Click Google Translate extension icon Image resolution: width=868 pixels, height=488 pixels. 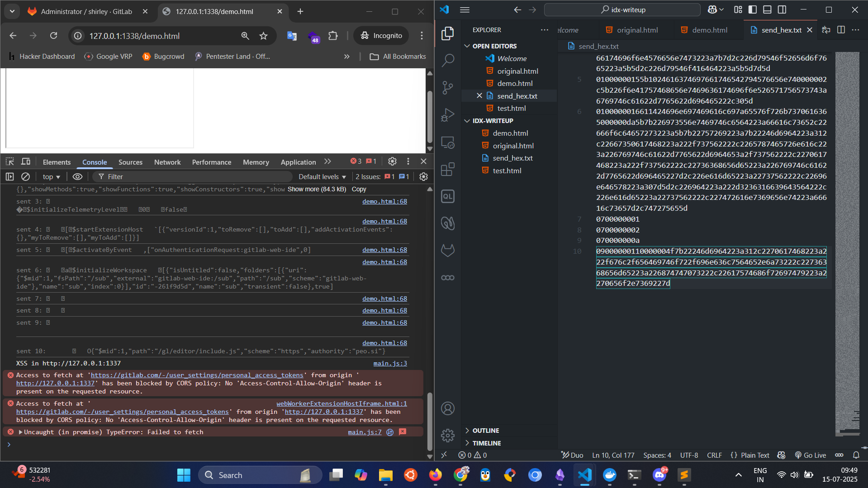(x=292, y=36)
